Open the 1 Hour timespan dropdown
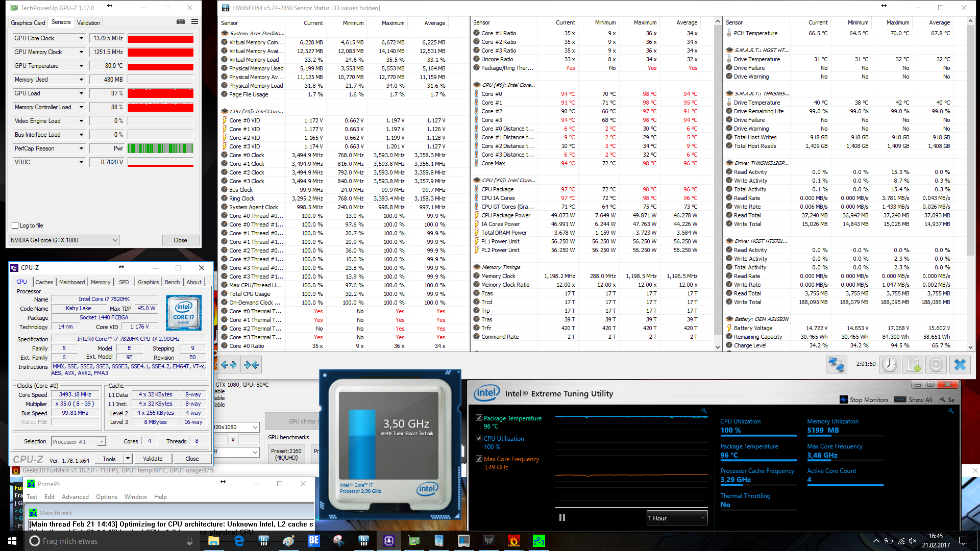Viewport: 980px width, 551px height. click(676, 518)
